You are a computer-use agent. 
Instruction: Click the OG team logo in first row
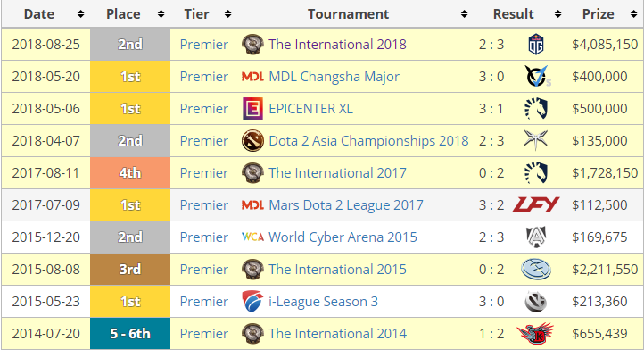pyautogui.click(x=536, y=45)
